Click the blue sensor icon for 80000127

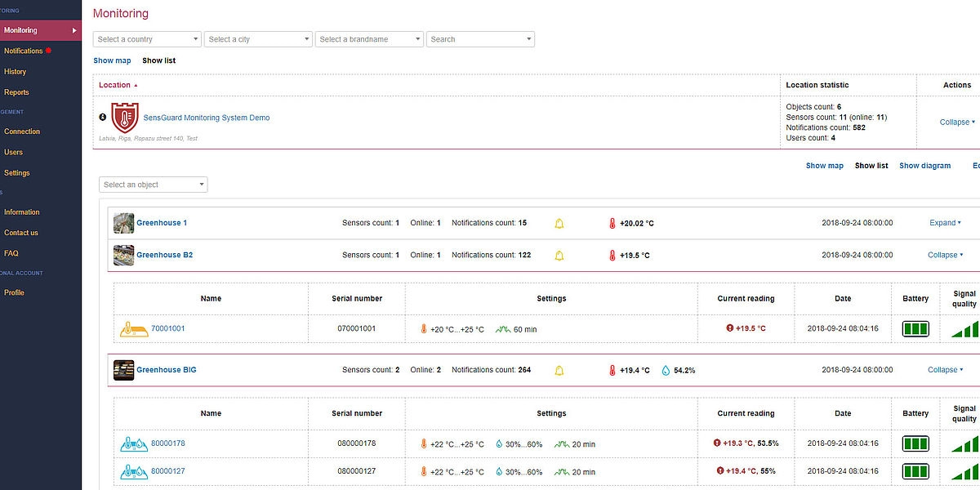click(134, 471)
